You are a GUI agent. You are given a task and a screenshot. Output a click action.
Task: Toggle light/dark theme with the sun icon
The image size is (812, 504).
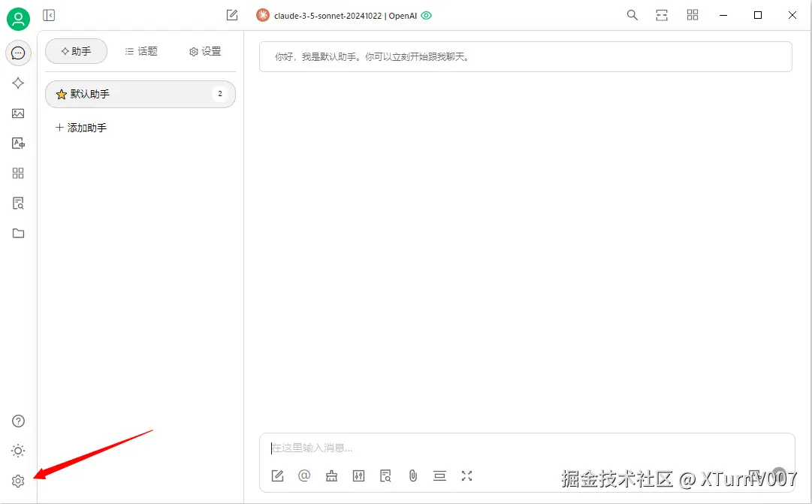pyautogui.click(x=18, y=451)
